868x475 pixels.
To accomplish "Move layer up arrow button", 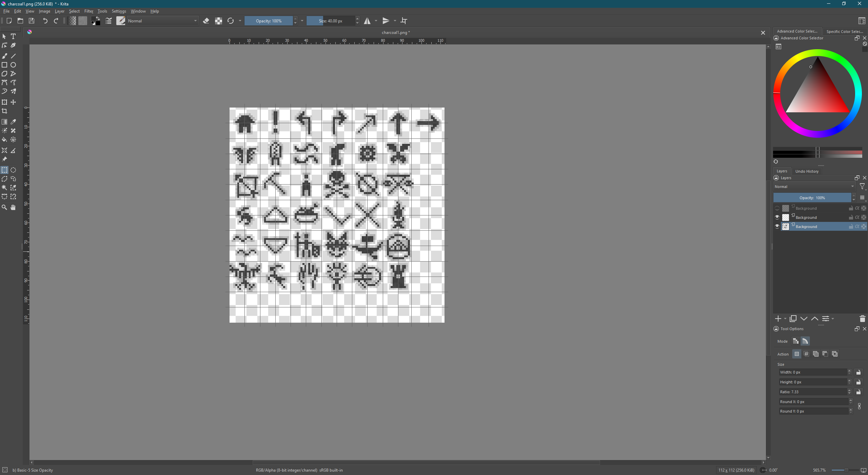I will 814,319.
